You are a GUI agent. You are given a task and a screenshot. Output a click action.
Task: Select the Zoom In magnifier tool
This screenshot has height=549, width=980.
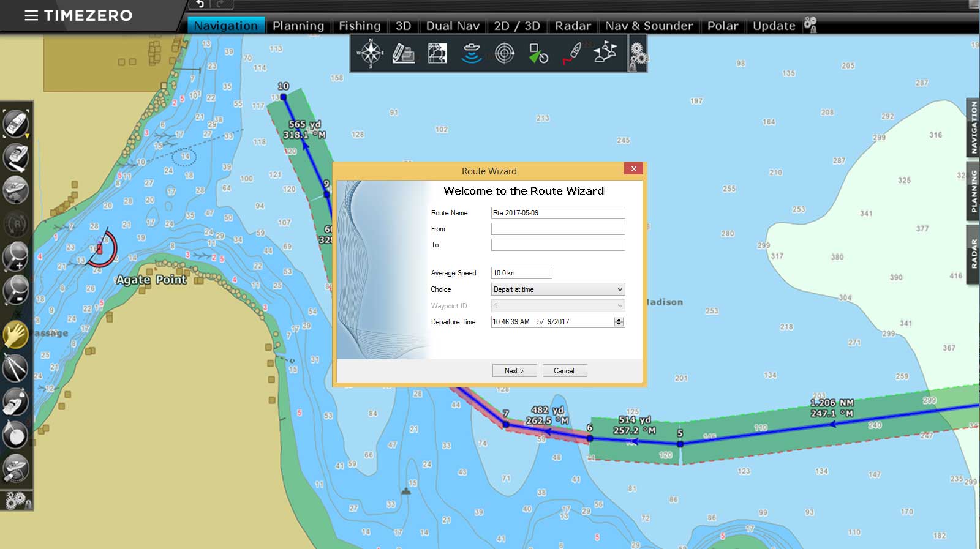click(15, 256)
